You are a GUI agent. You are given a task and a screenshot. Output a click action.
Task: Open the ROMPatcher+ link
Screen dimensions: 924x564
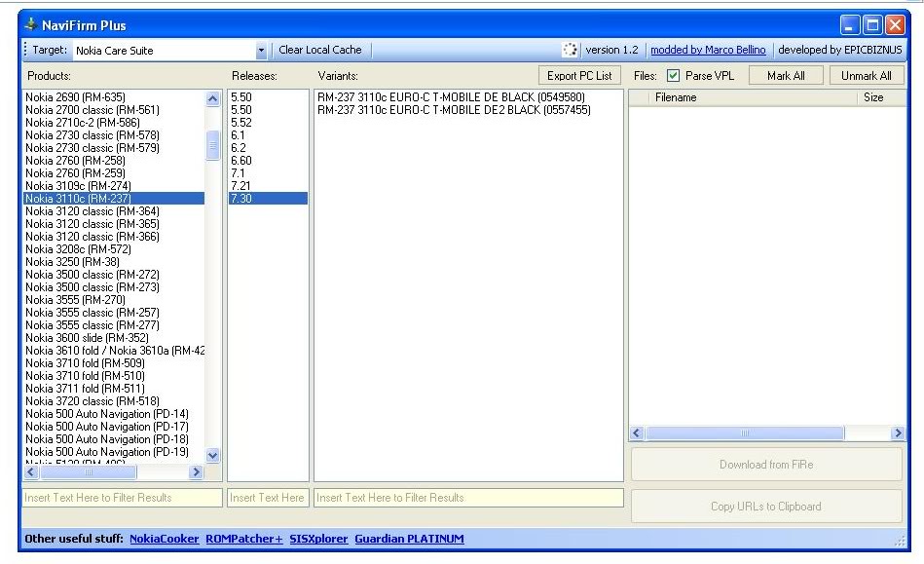click(x=244, y=539)
